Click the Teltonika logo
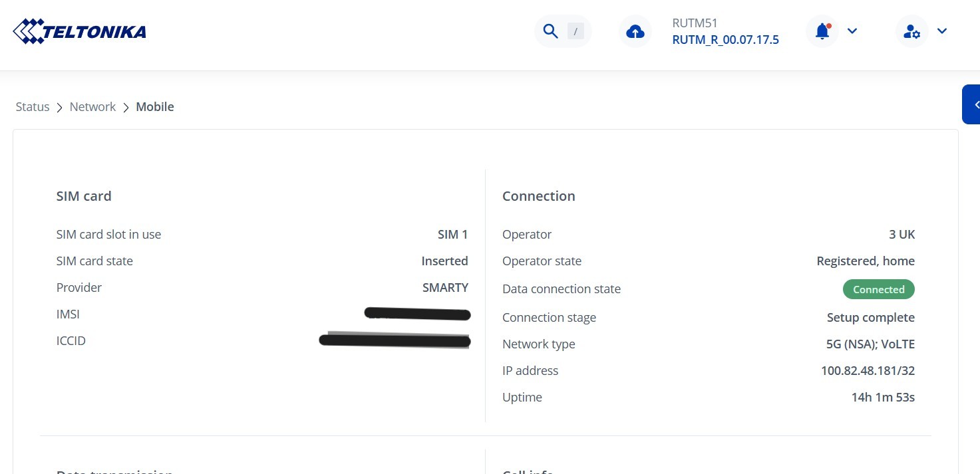 (80, 31)
